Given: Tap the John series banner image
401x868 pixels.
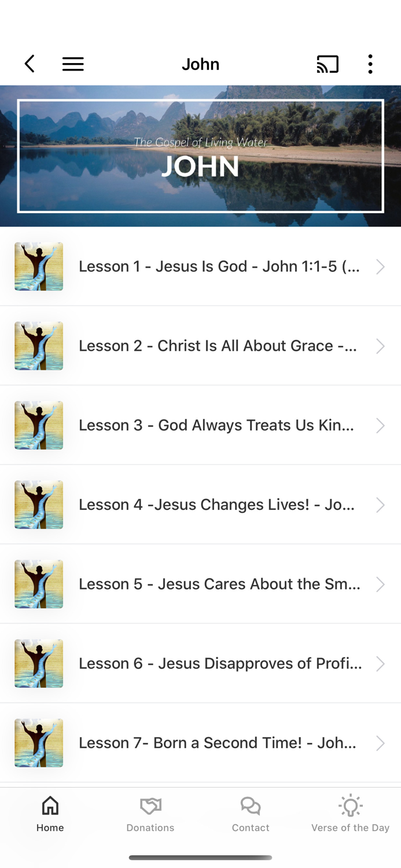Looking at the screenshot, I should (200, 156).
